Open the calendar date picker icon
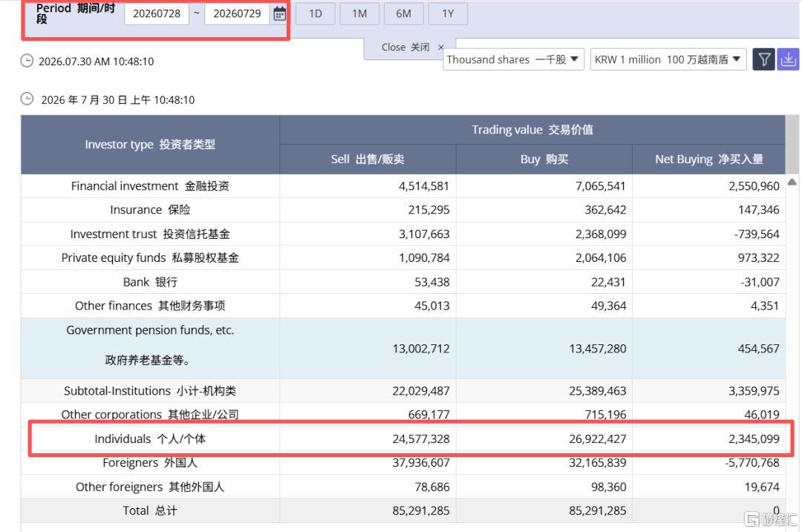This screenshot has height=532, width=802. [279, 14]
